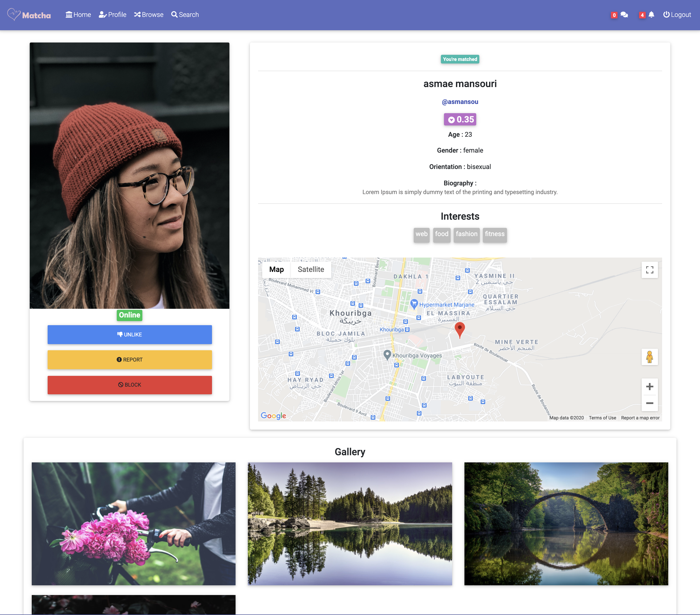Viewport: 700px width, 615px height.
Task: Open the chat messages icon
Action: pyautogui.click(x=624, y=15)
